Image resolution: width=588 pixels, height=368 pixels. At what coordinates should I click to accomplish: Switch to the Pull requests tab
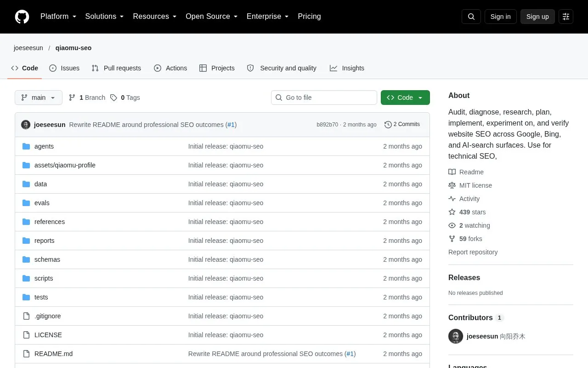tap(116, 68)
